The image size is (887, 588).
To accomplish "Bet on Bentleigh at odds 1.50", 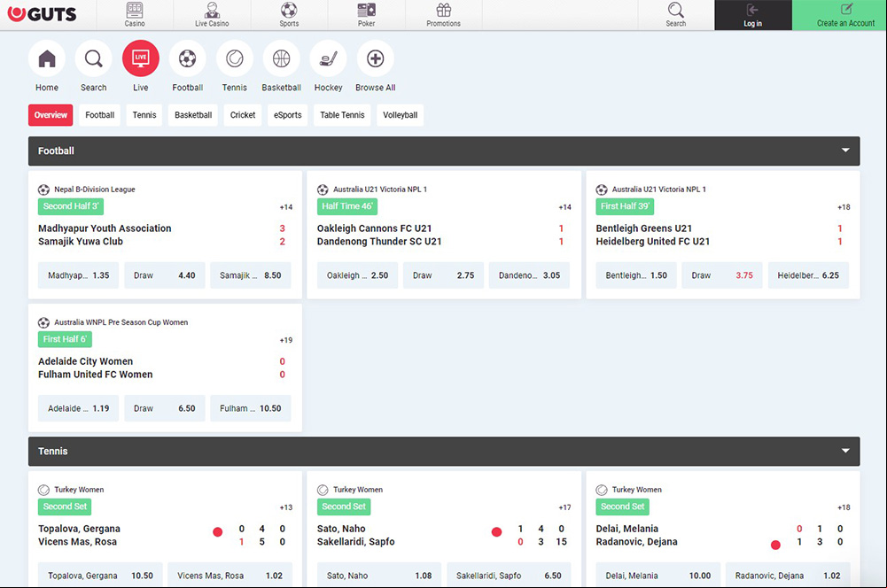I will (636, 275).
